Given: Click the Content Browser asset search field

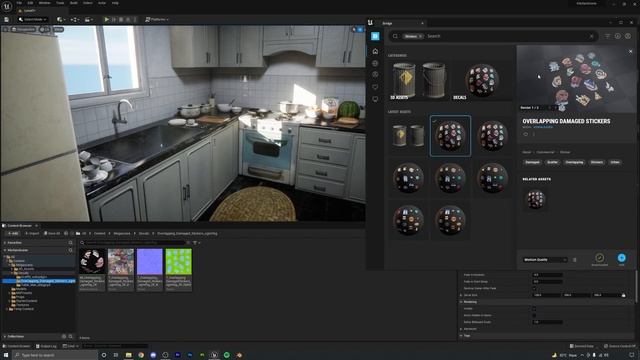Looking at the screenshot, I should pyautogui.click(x=135, y=243).
